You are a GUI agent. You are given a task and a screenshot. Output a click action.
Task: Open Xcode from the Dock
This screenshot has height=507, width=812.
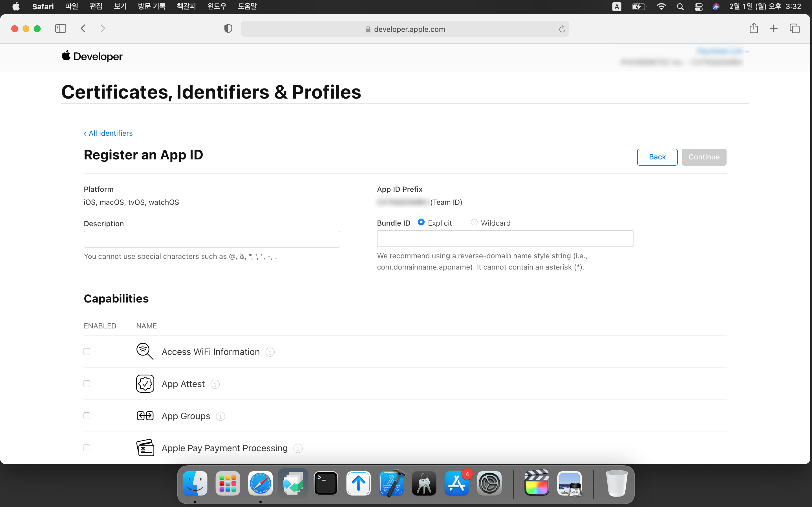391,484
